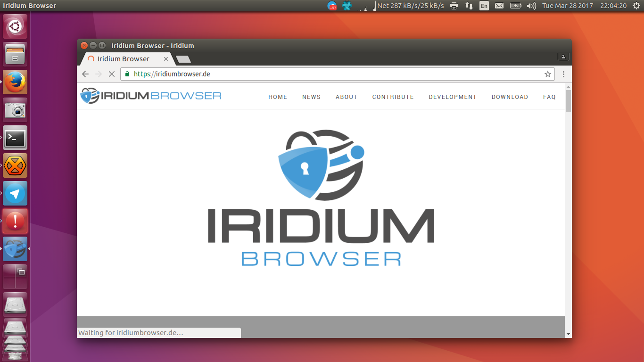Launch Firefox from the launcher
The height and width of the screenshot is (362, 644).
(15, 82)
